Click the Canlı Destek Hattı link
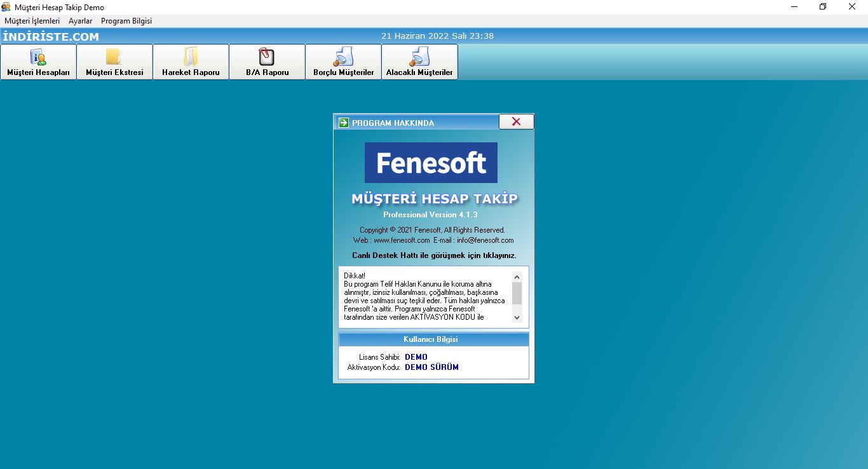This screenshot has height=469, width=868. (x=434, y=255)
